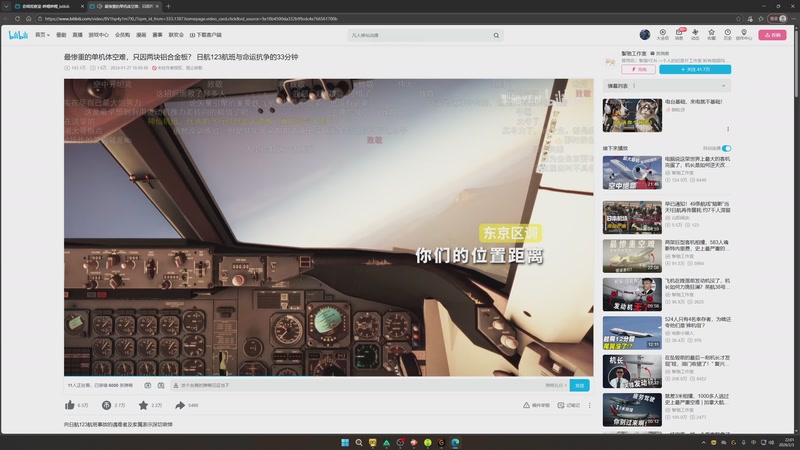Open 动态 feed icon in header
The image size is (800, 450).
coord(695,34)
